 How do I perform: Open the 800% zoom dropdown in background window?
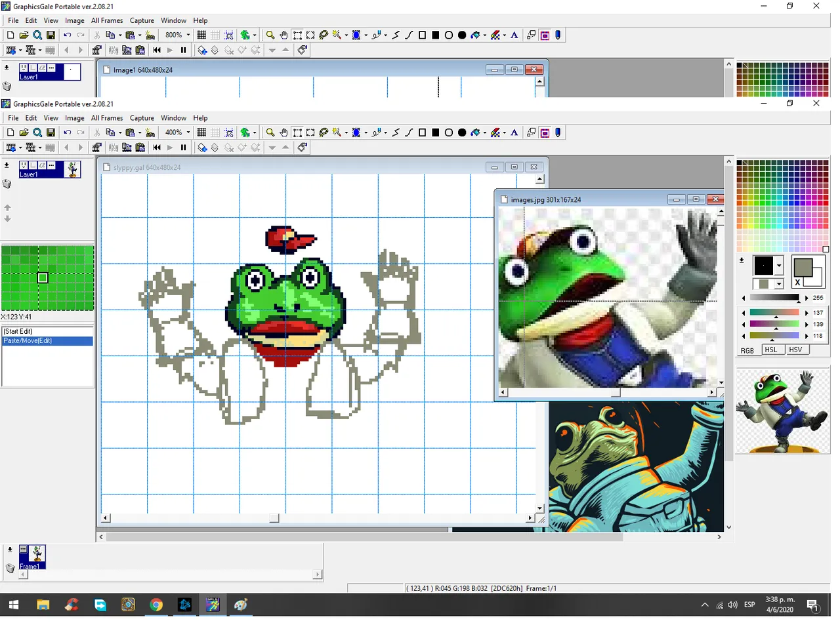point(188,35)
